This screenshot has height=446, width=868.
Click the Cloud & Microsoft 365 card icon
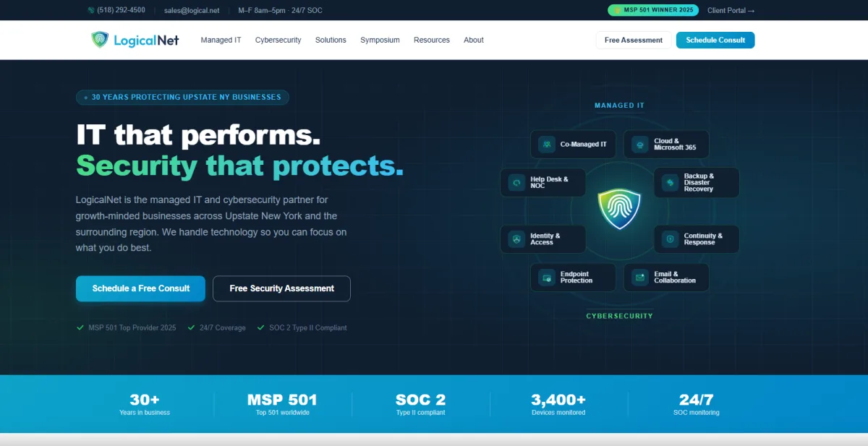(x=640, y=144)
